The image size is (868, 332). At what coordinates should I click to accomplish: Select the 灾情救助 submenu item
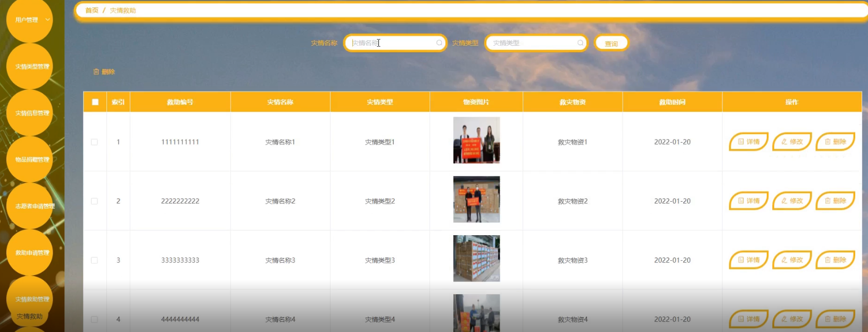point(29,317)
